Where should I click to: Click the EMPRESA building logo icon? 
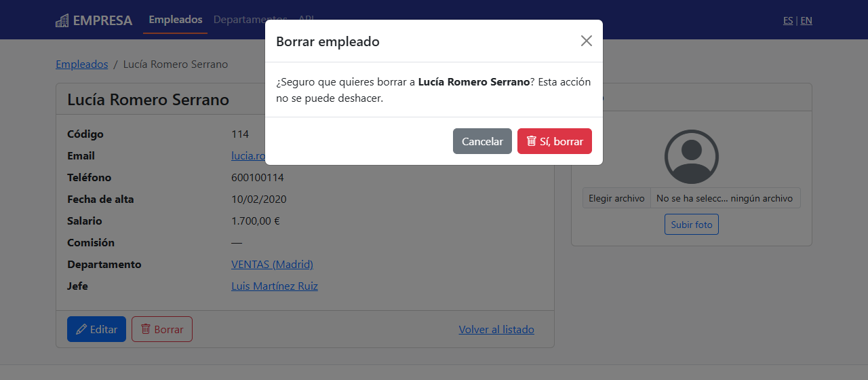[x=62, y=20]
